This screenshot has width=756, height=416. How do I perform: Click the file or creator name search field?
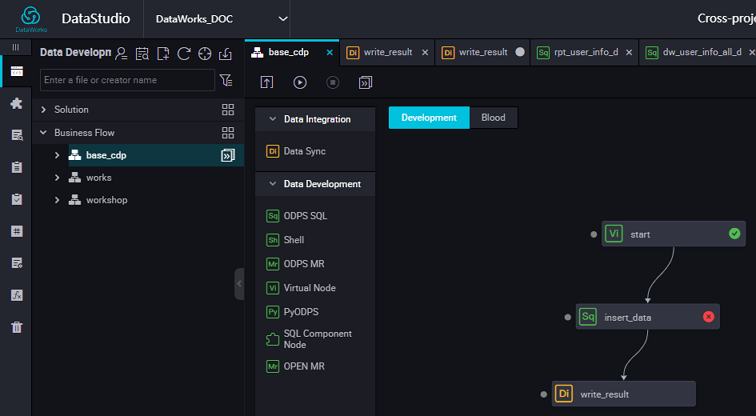[127, 80]
